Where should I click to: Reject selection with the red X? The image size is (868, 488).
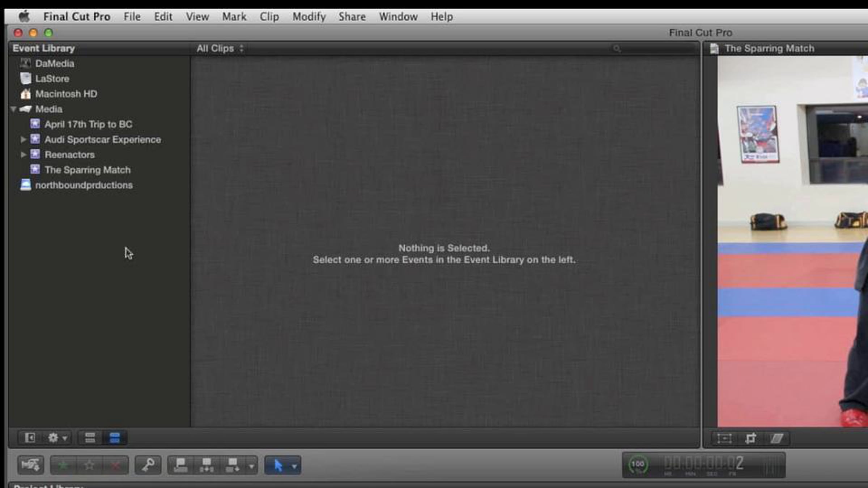[115, 465]
